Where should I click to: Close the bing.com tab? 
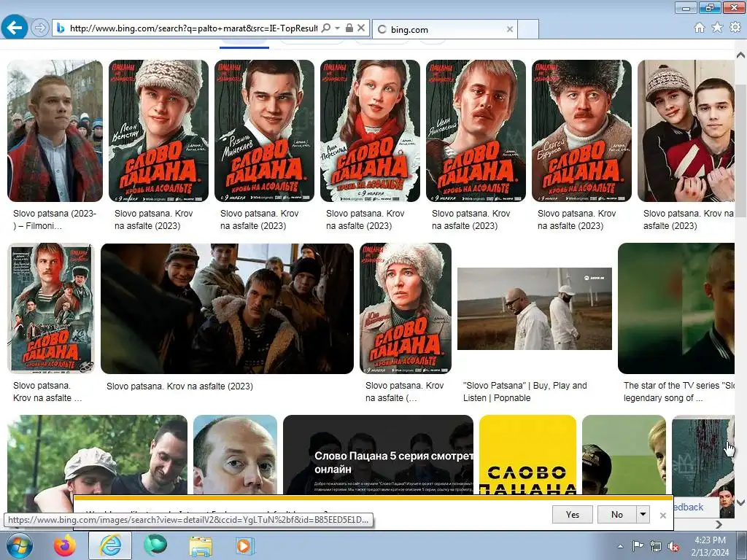pos(510,29)
